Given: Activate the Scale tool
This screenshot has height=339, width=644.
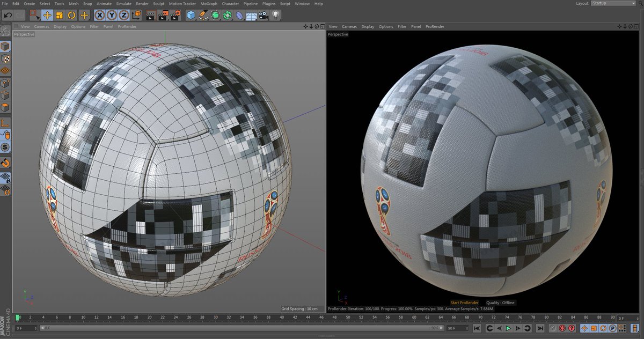Looking at the screenshot, I should click(x=60, y=15).
